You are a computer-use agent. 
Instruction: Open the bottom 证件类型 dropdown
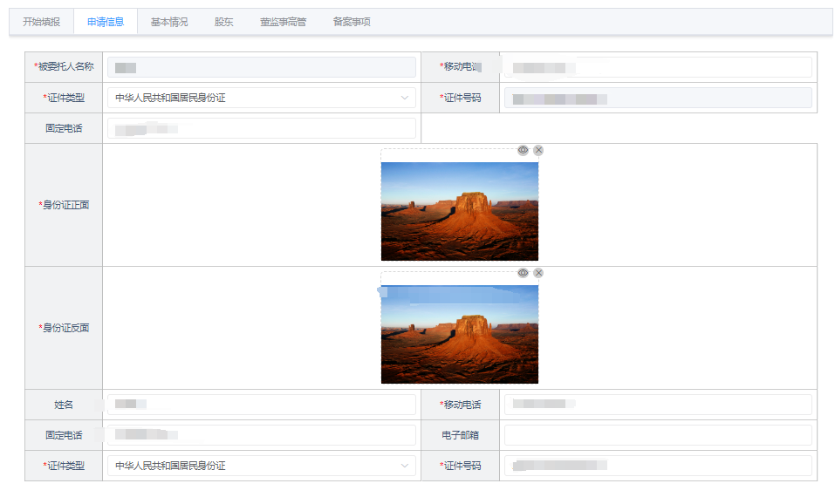point(262,466)
